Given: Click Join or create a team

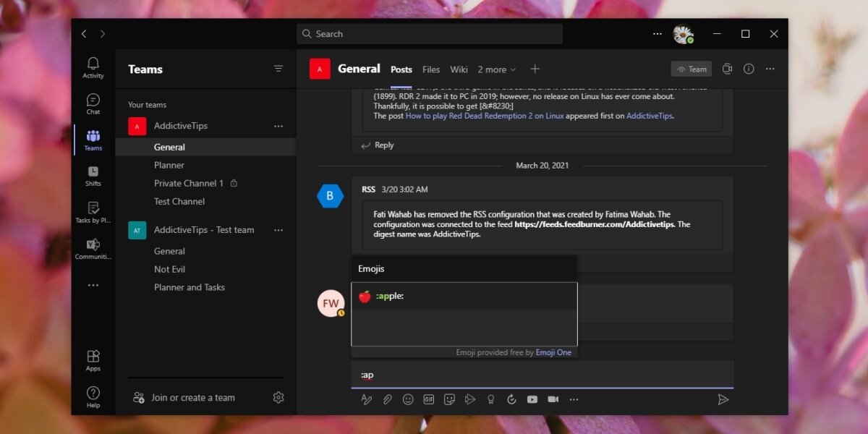Looking at the screenshot, I should [x=192, y=398].
